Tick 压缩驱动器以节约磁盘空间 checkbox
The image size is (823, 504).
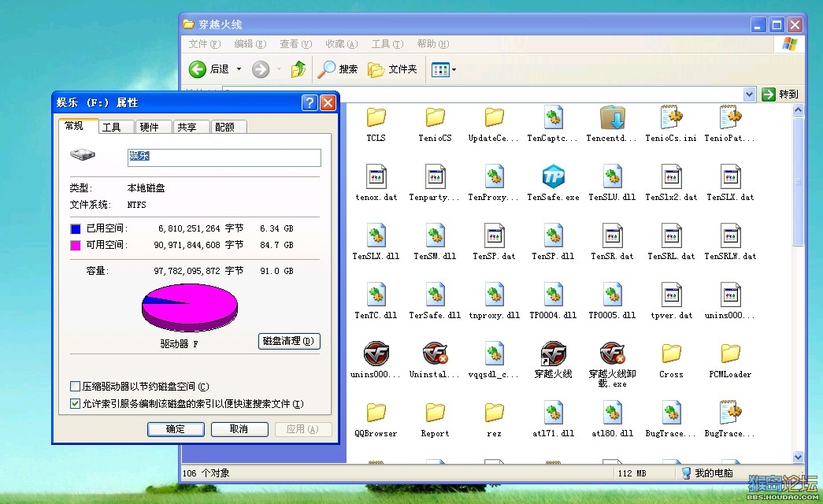coord(75,387)
